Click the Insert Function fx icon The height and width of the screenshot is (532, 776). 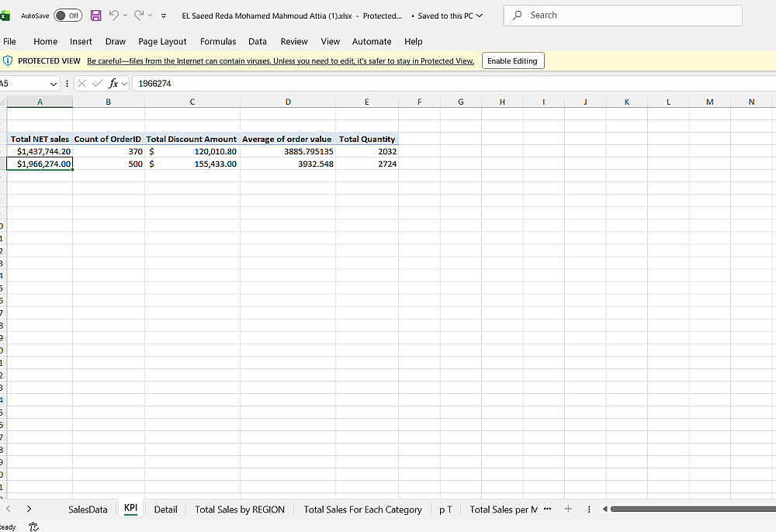(x=113, y=84)
